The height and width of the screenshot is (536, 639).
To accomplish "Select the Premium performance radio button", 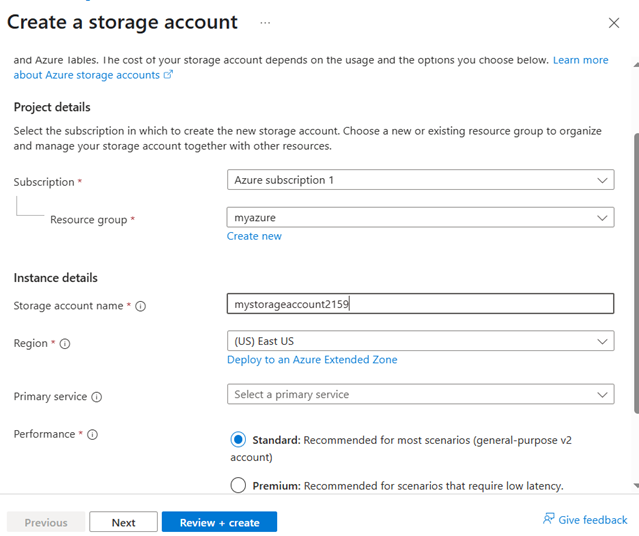I will [x=238, y=485].
